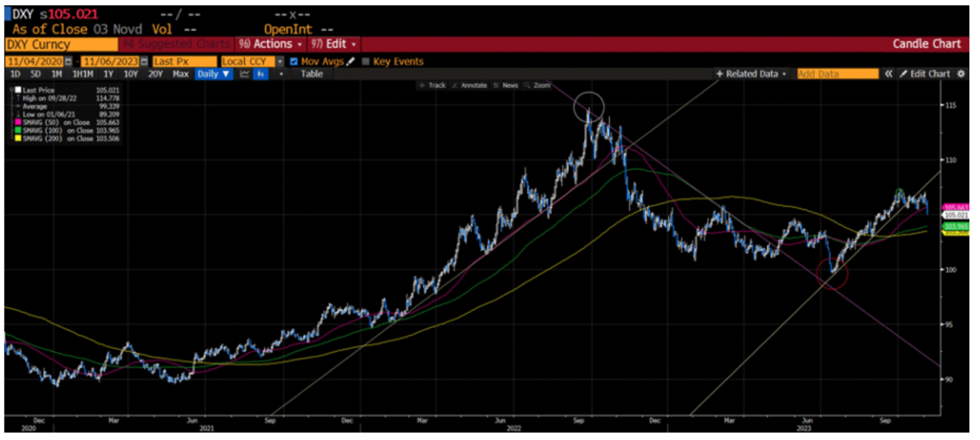The width and height of the screenshot is (980, 440).
Task: Open the calendar picker for the start date
Action: (69, 62)
